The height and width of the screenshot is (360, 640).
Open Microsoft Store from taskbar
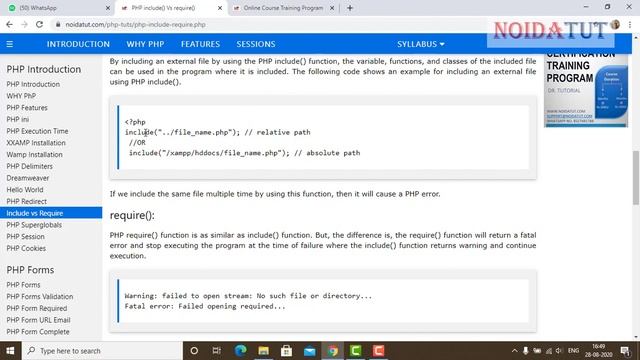[287, 351]
